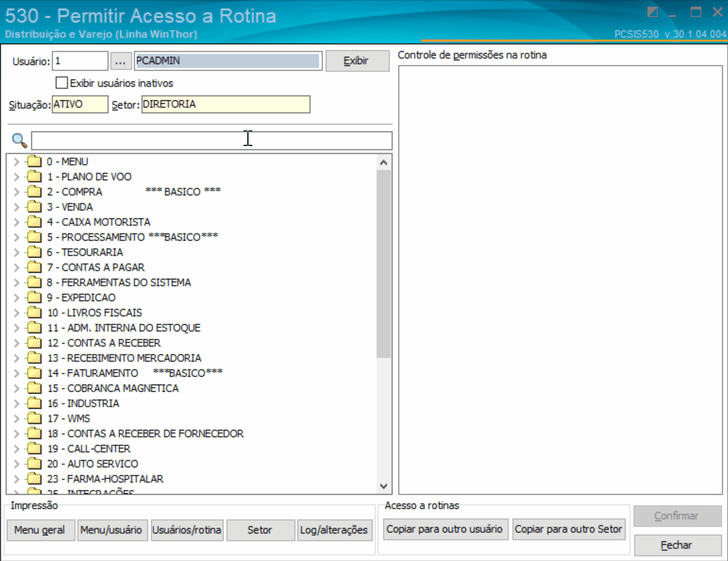Expand the 8 - FERRAMENTAS DO SISTEMA node
The width and height of the screenshot is (728, 561).
pyautogui.click(x=16, y=282)
